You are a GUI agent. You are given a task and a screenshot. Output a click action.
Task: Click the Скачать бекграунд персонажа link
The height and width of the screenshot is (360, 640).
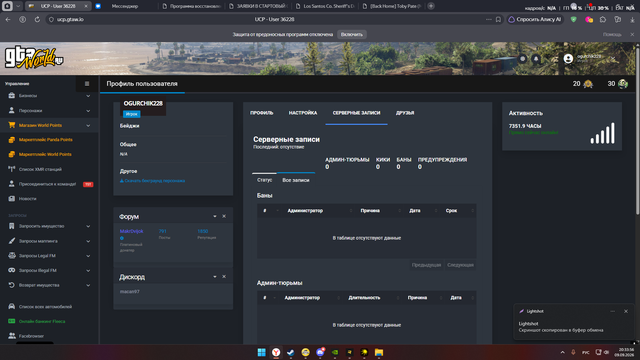point(152,180)
